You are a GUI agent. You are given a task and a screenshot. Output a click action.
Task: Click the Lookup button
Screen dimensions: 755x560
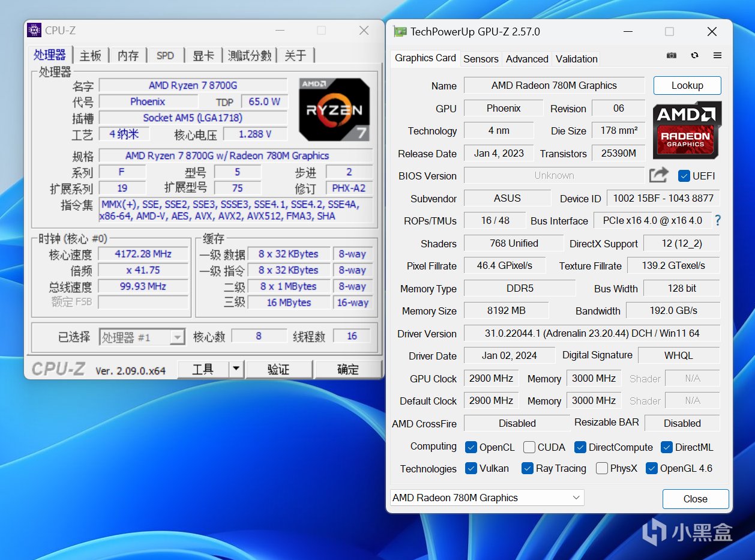tap(687, 85)
